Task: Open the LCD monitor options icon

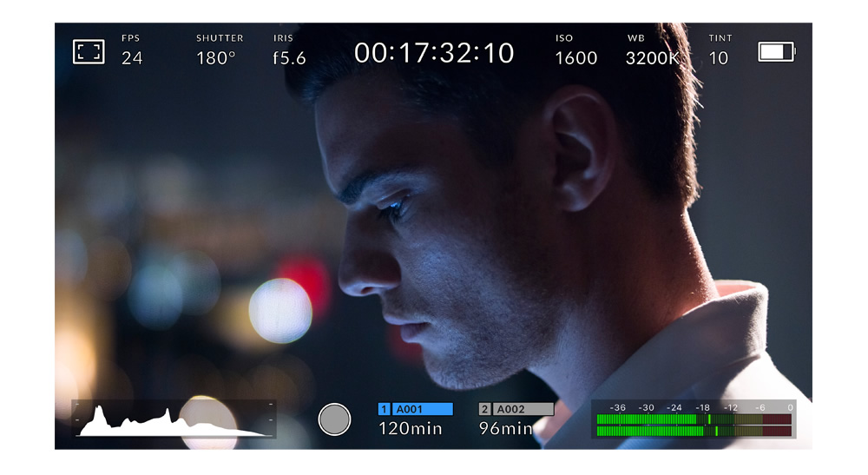Action: (x=89, y=52)
